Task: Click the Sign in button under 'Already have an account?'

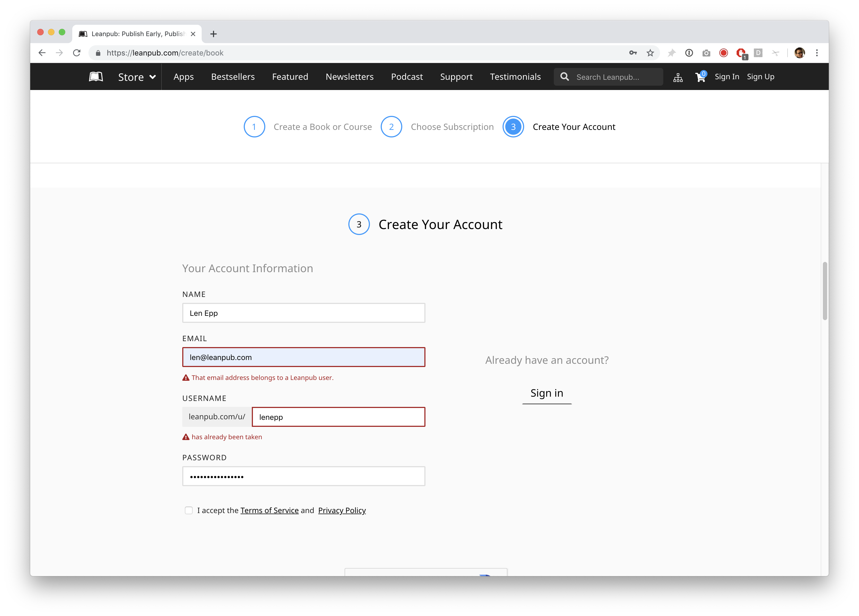Action: pos(547,393)
